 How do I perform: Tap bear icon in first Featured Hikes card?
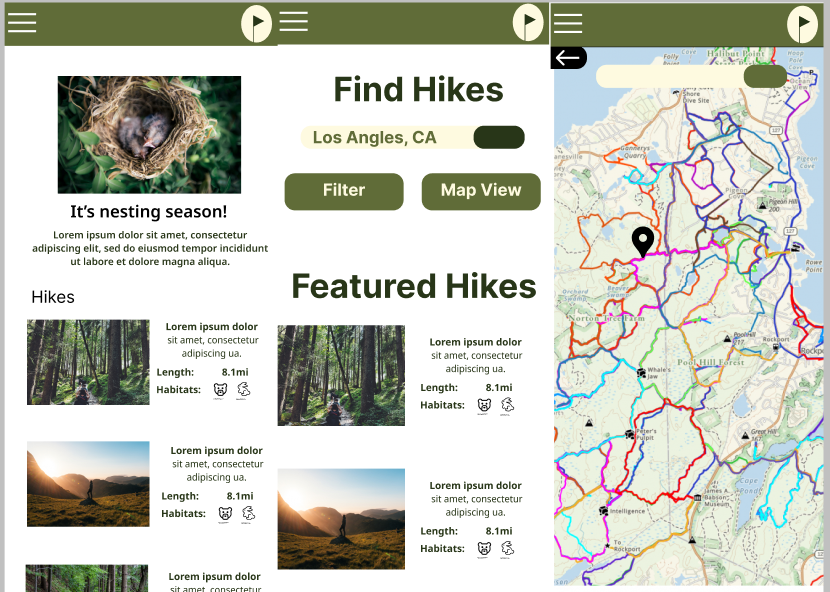(484, 406)
